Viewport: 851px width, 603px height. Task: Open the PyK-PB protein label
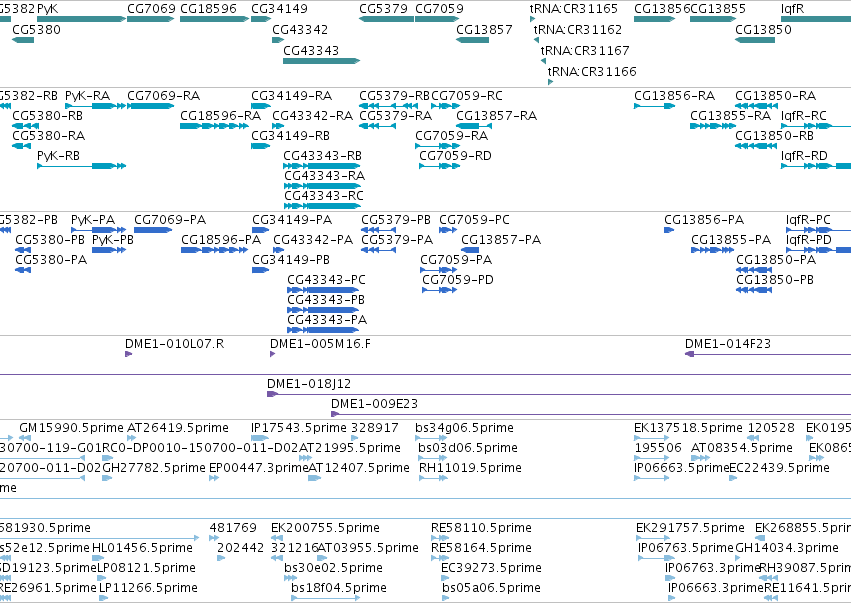click(x=113, y=240)
